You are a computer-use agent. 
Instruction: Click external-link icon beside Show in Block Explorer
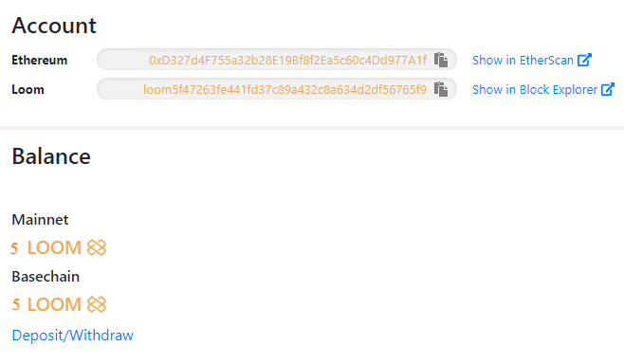pyautogui.click(x=608, y=89)
